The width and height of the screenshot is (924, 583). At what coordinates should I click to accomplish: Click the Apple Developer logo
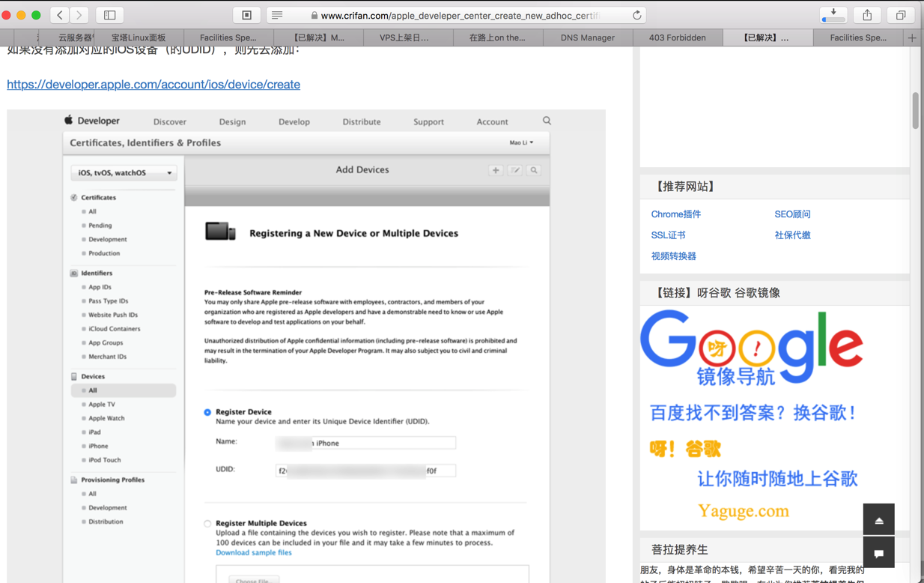[x=91, y=121]
